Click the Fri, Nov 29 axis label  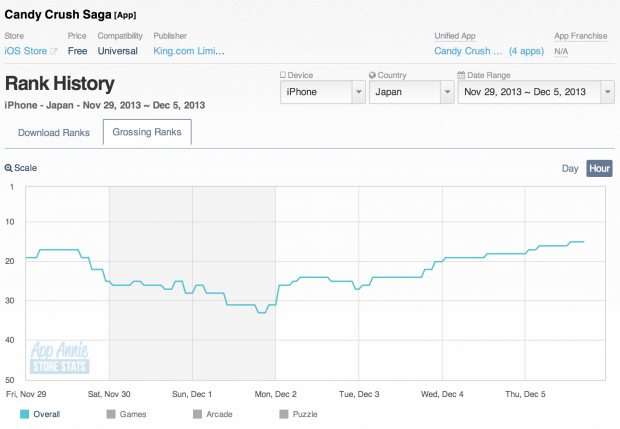(26, 394)
